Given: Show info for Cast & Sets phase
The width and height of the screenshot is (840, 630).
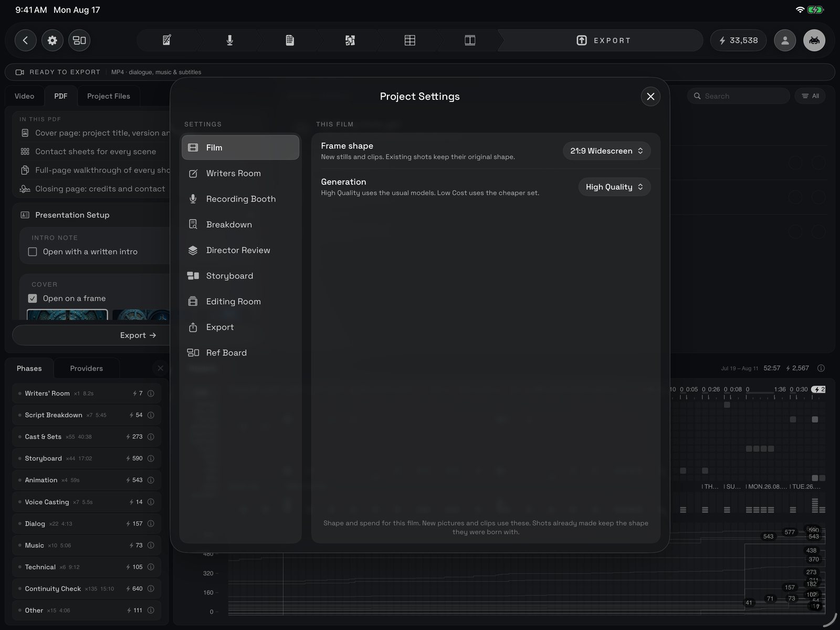Looking at the screenshot, I should [151, 437].
